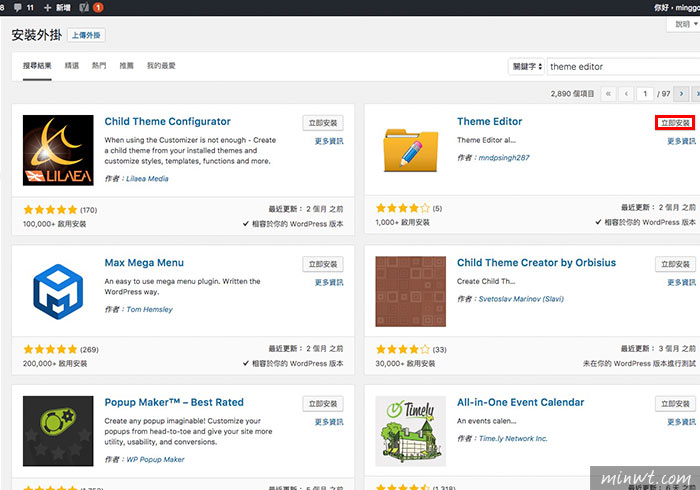Screen dimensions: 700x490
Task: Switch to the 精選 tab
Action: click(71, 66)
